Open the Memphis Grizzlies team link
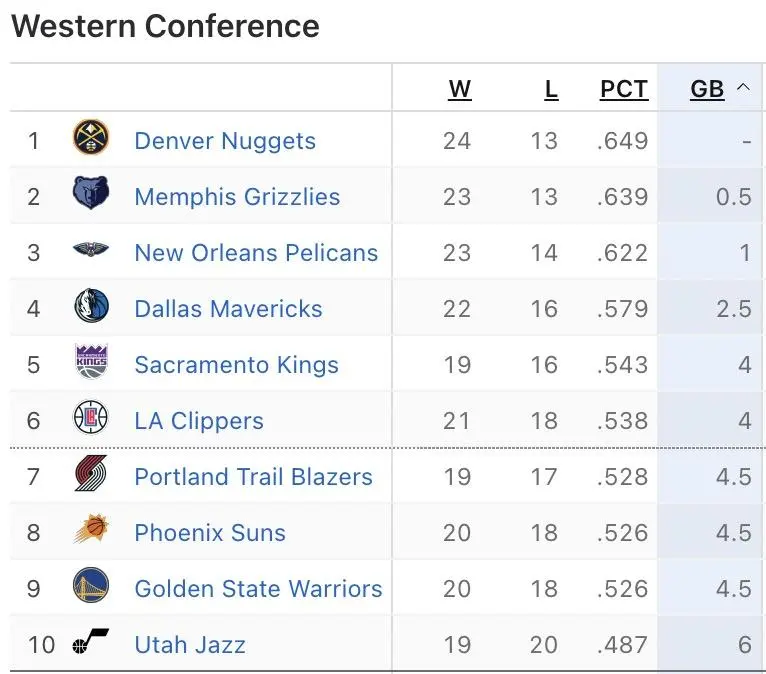The width and height of the screenshot is (766, 674). pyautogui.click(x=237, y=197)
